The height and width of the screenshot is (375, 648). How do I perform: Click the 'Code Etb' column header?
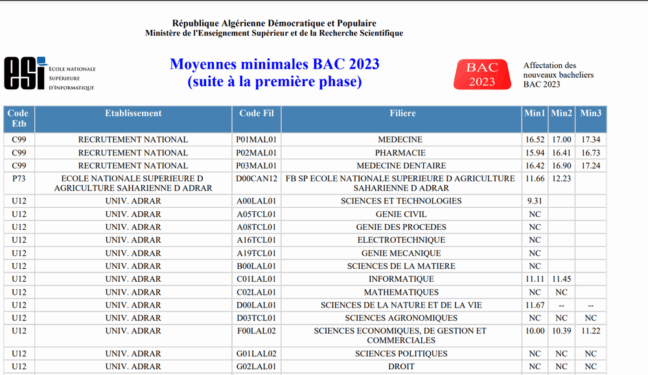(x=19, y=119)
